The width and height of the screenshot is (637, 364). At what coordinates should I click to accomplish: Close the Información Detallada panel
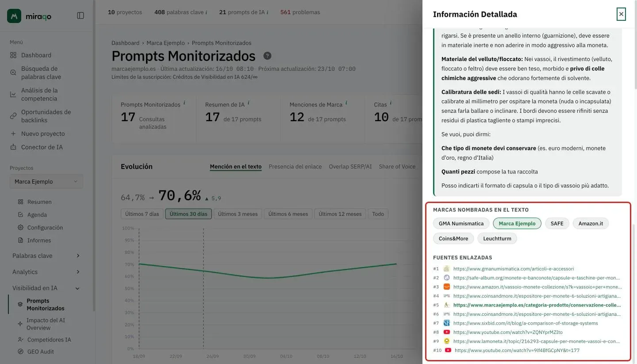click(621, 14)
